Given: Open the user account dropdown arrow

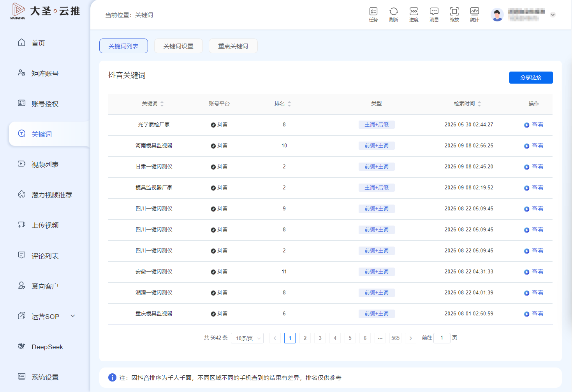Looking at the screenshot, I should click(553, 15).
